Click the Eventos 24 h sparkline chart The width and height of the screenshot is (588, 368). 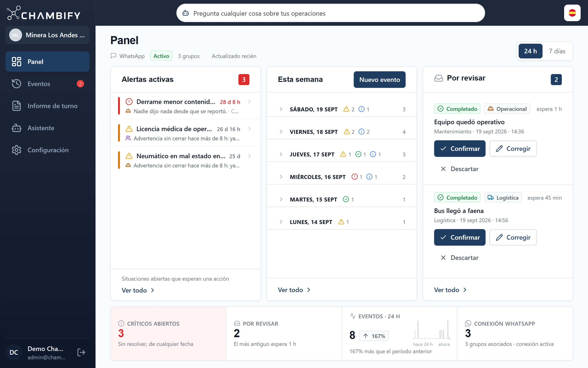[431, 330]
